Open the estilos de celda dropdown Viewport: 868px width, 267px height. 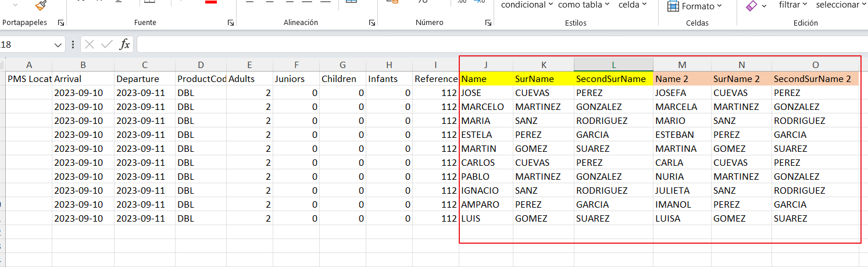tap(633, 5)
